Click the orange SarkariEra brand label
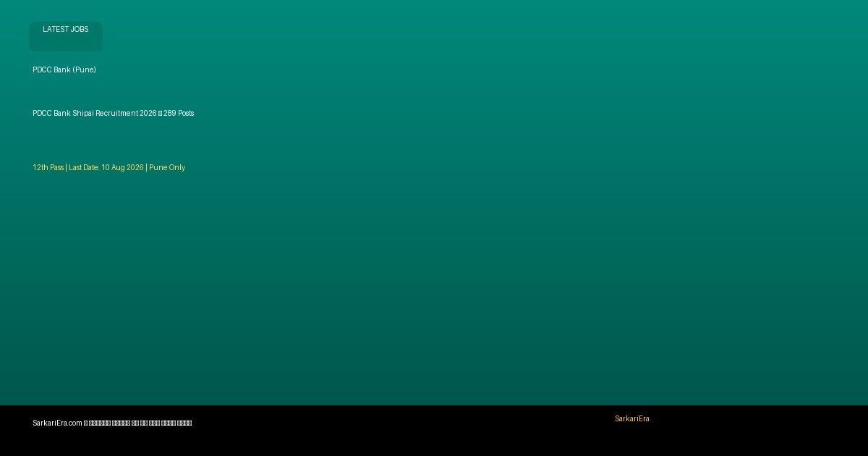868x456 pixels. click(x=632, y=419)
